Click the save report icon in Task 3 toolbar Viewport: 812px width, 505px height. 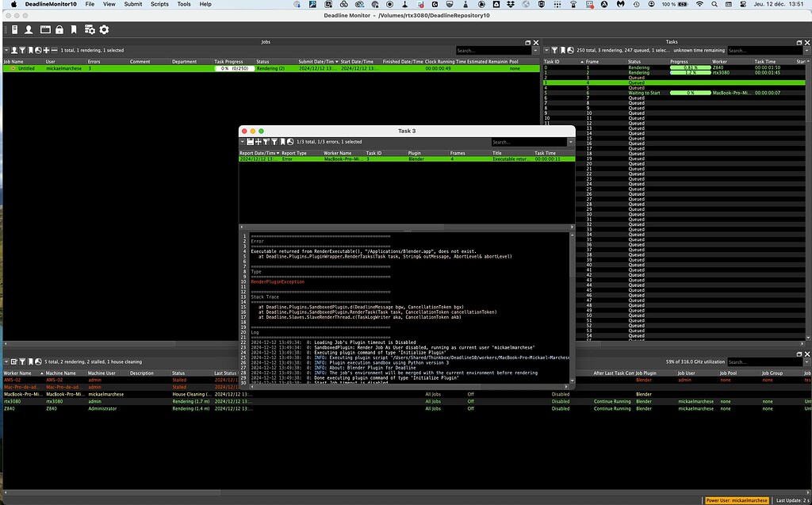(249, 141)
